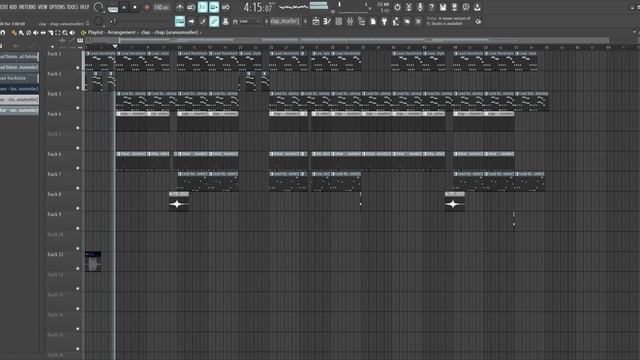Mute Track 4 using its dot
This screenshot has height=360, width=640.
[78, 128]
